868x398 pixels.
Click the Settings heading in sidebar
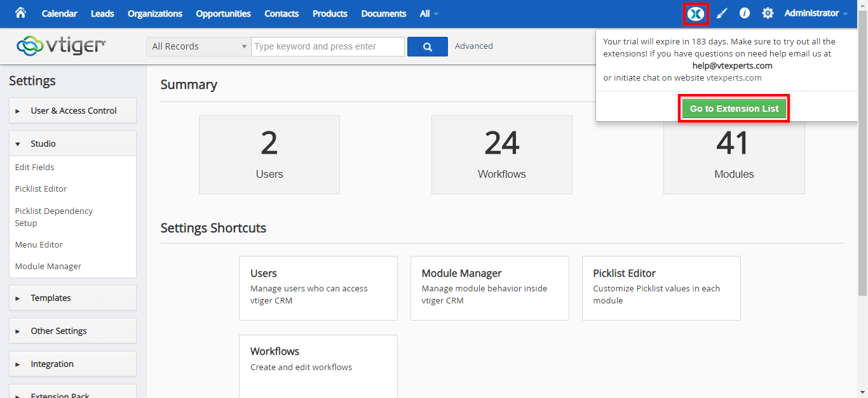[x=32, y=81]
